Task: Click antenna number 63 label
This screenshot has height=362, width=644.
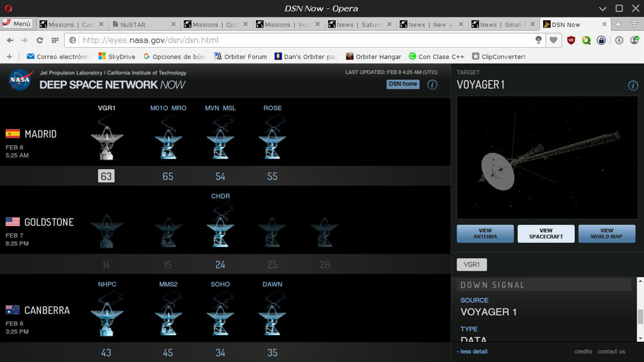Action: 106,176
